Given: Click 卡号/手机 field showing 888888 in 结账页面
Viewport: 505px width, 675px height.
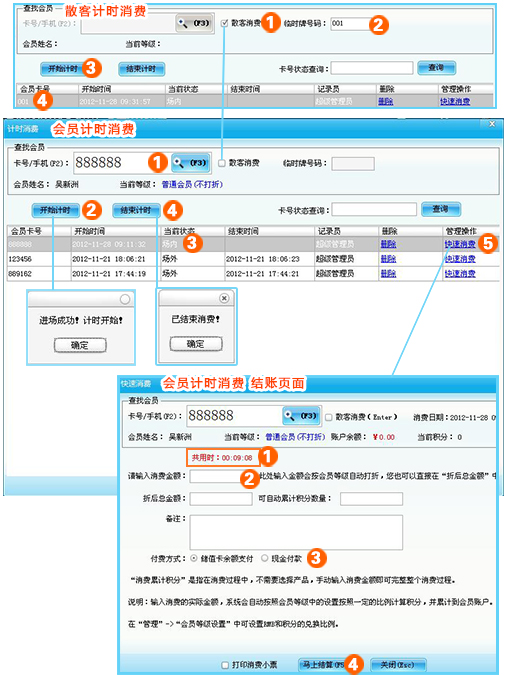Looking at the screenshot, I should click(234, 415).
